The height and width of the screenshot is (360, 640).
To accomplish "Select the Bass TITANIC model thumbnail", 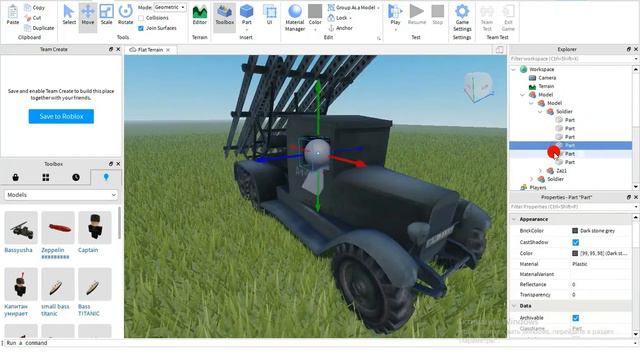I will coord(95,284).
